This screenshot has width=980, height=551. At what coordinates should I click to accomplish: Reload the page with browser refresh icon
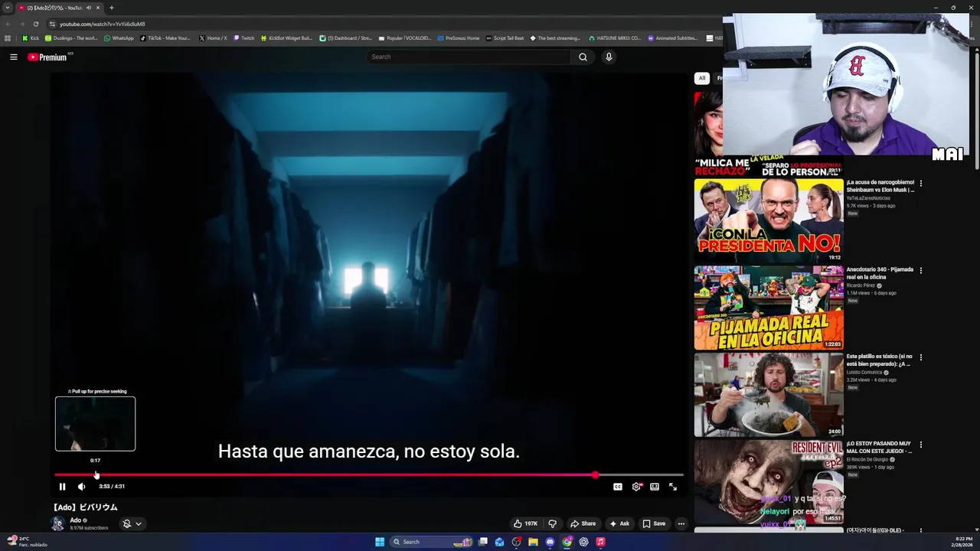click(x=35, y=24)
